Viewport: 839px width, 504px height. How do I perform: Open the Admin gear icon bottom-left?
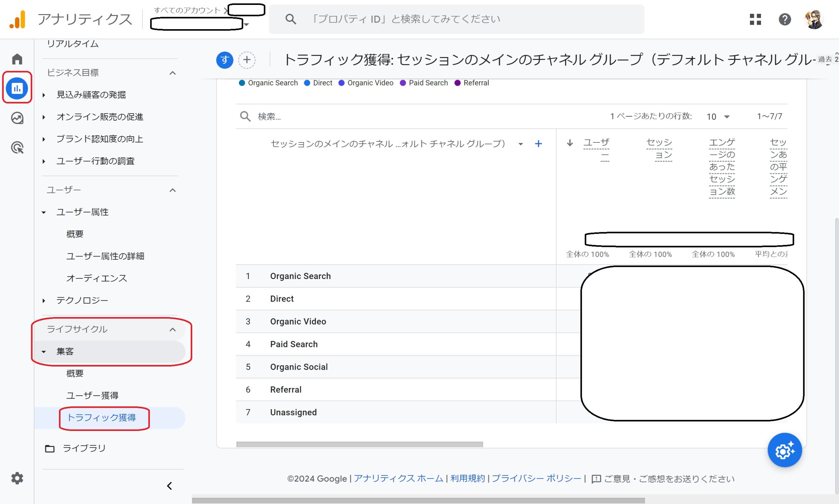[x=17, y=478]
